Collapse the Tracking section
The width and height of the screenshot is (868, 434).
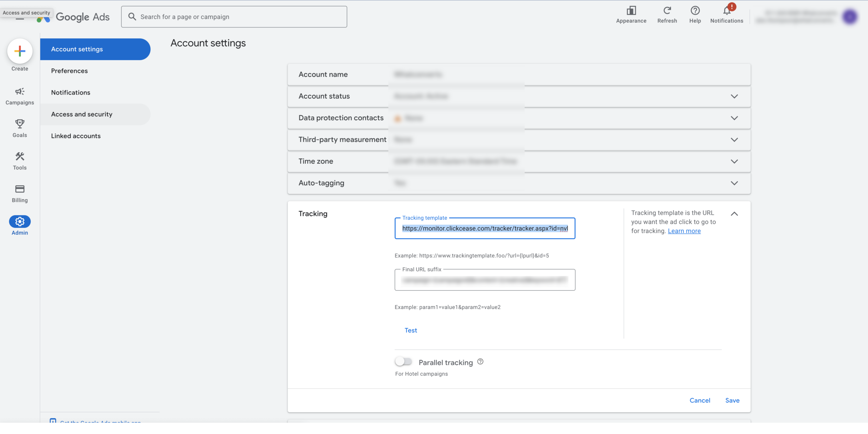tap(734, 214)
